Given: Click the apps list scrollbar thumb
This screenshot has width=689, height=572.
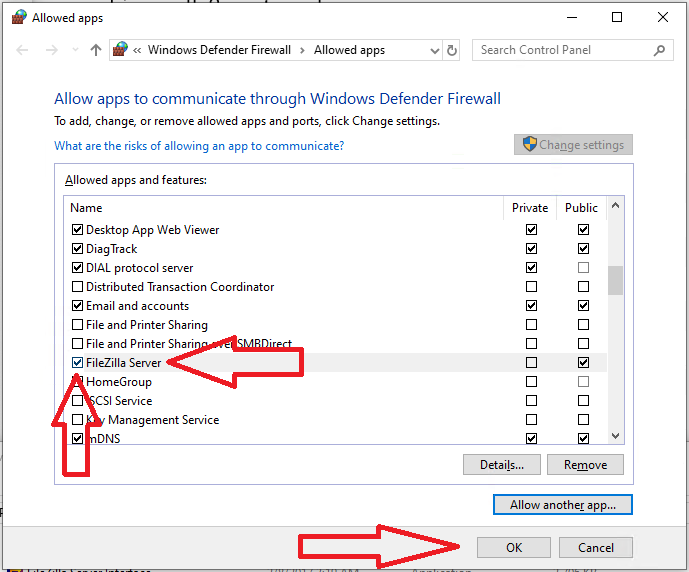Looking at the screenshot, I should point(616,280).
